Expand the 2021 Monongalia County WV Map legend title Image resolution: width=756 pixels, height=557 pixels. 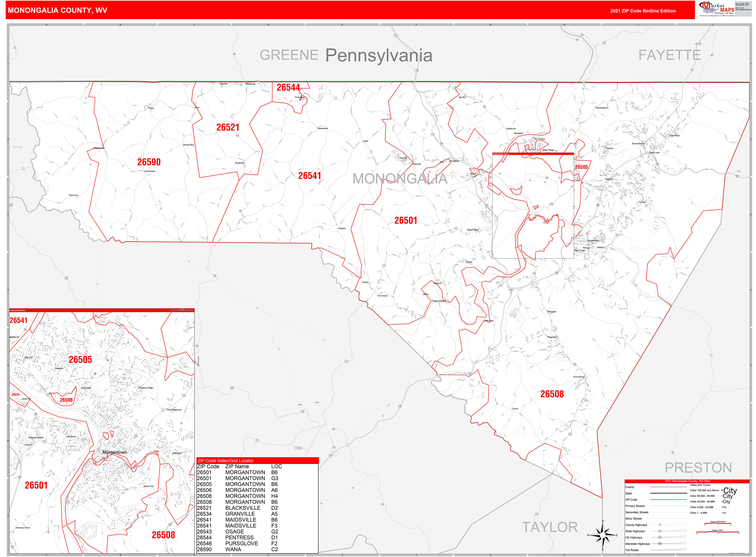tap(687, 481)
